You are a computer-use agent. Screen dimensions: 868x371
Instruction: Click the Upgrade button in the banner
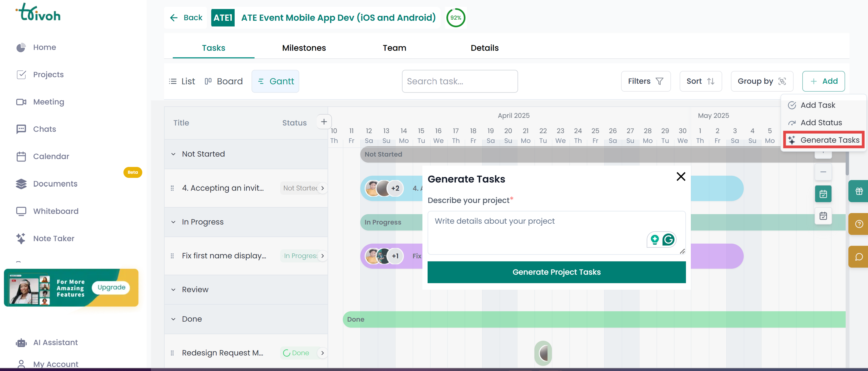pyautogui.click(x=111, y=287)
